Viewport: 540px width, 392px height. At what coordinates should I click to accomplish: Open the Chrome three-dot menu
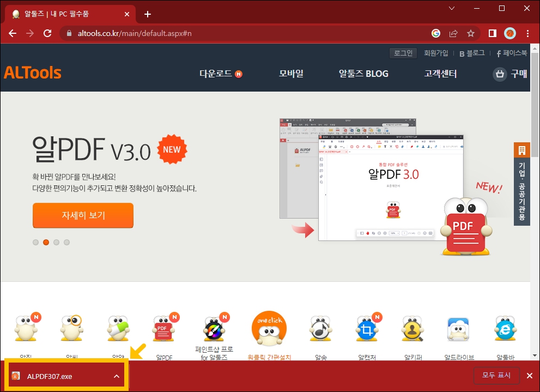(x=527, y=33)
